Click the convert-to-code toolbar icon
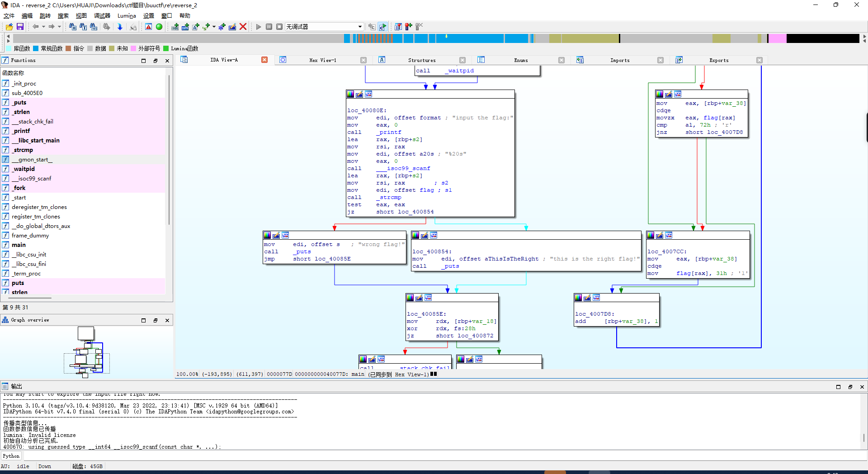Image resolution: width=868 pixels, height=474 pixels. pyautogui.click(x=175, y=27)
